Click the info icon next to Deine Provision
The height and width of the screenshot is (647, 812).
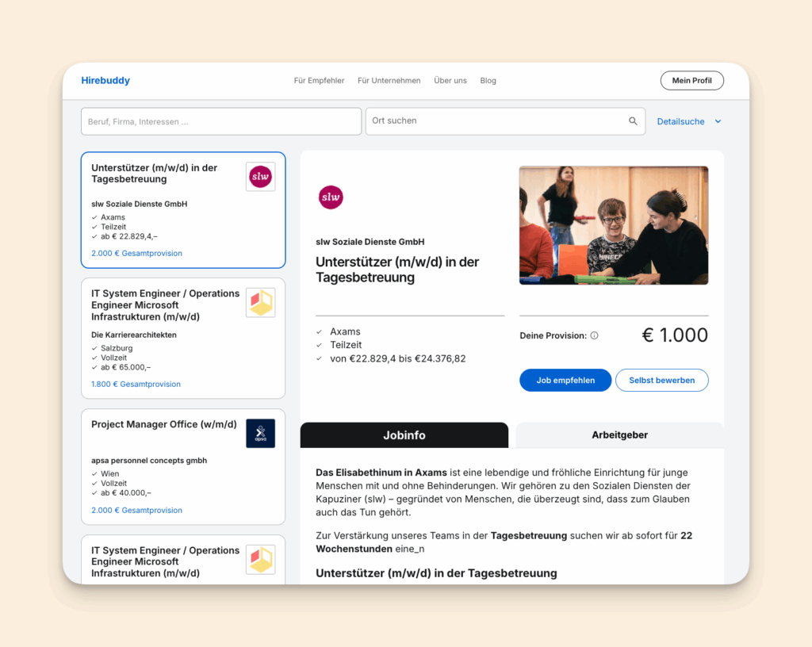(595, 335)
